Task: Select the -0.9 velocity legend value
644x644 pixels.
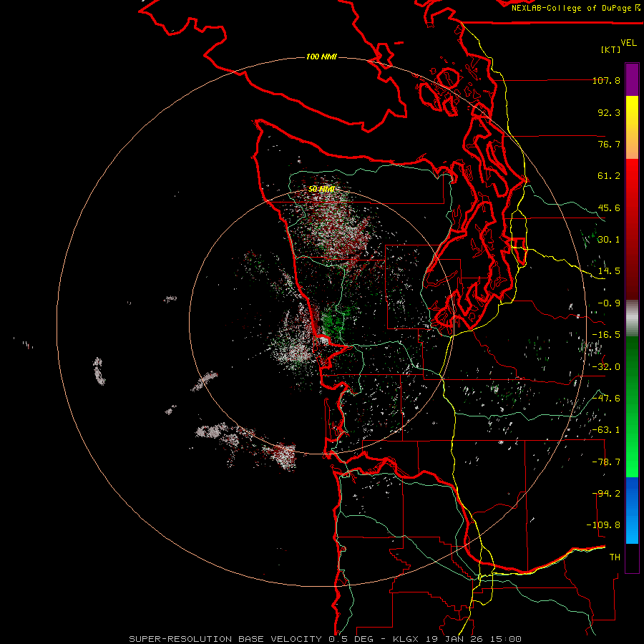Action: point(609,303)
